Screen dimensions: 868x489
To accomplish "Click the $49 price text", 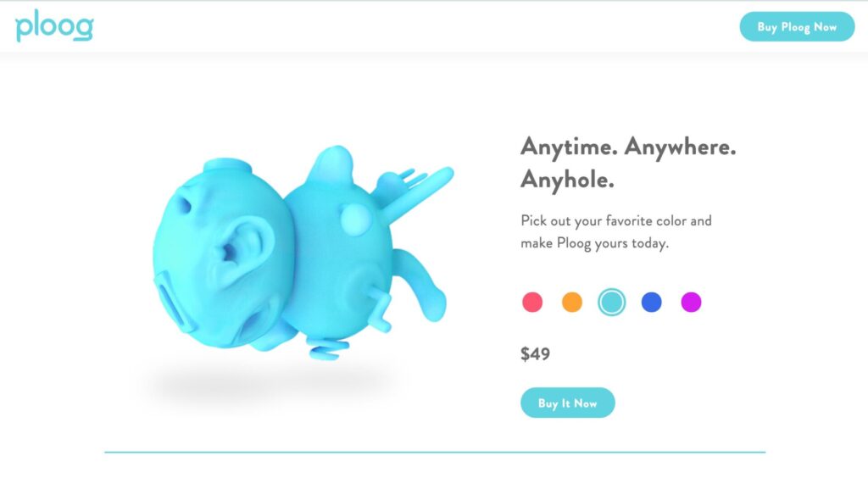I will [536, 353].
